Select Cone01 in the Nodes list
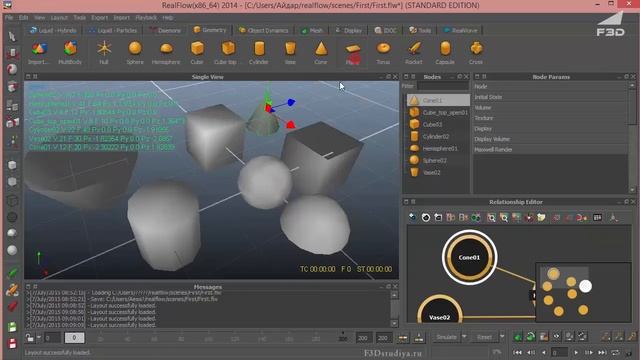640x360 pixels. (438, 100)
